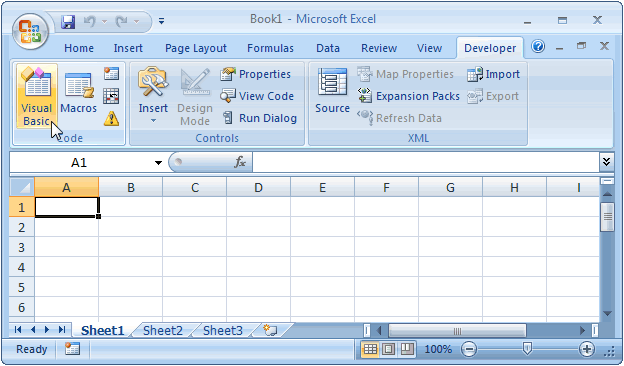Open the Review tab

tap(379, 48)
